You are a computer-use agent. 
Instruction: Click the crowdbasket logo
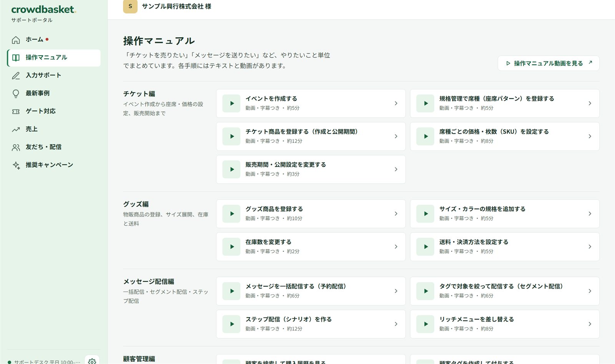43,9
